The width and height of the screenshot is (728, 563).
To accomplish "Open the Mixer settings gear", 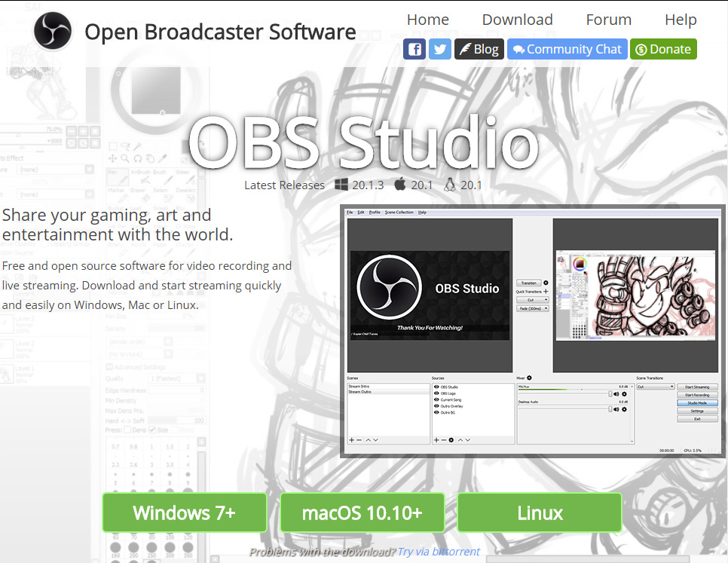I will pos(529,378).
